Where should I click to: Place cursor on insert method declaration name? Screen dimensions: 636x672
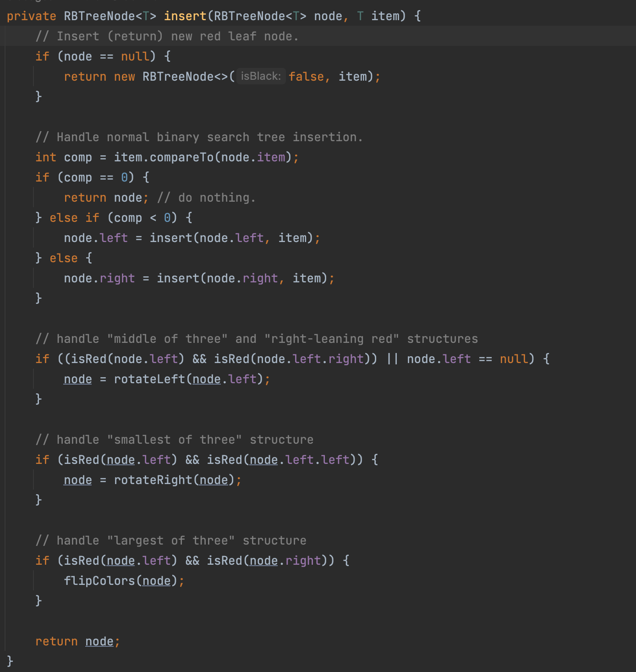pos(185,16)
